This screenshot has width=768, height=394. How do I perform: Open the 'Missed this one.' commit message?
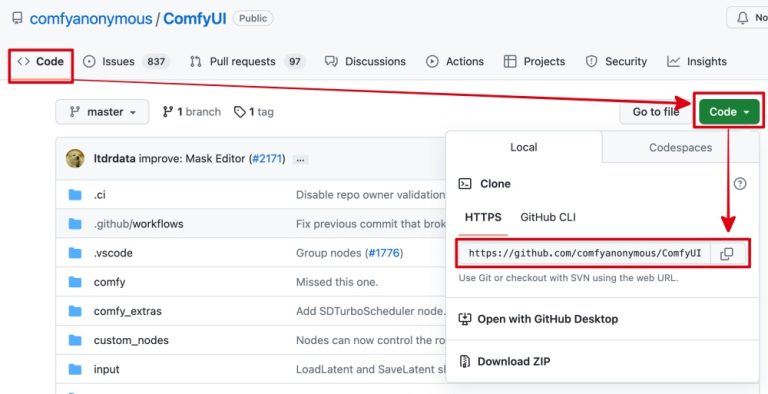point(337,282)
